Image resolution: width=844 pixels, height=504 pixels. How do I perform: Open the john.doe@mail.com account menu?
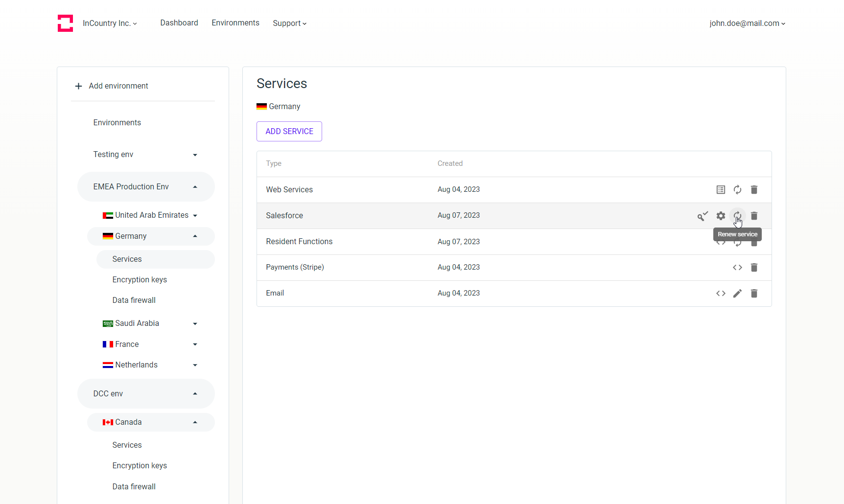pos(747,23)
